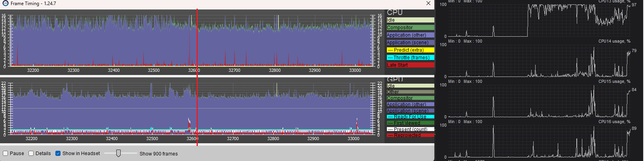Click the Reprojected legend entry
The width and height of the screenshot is (644, 161).
point(410,135)
